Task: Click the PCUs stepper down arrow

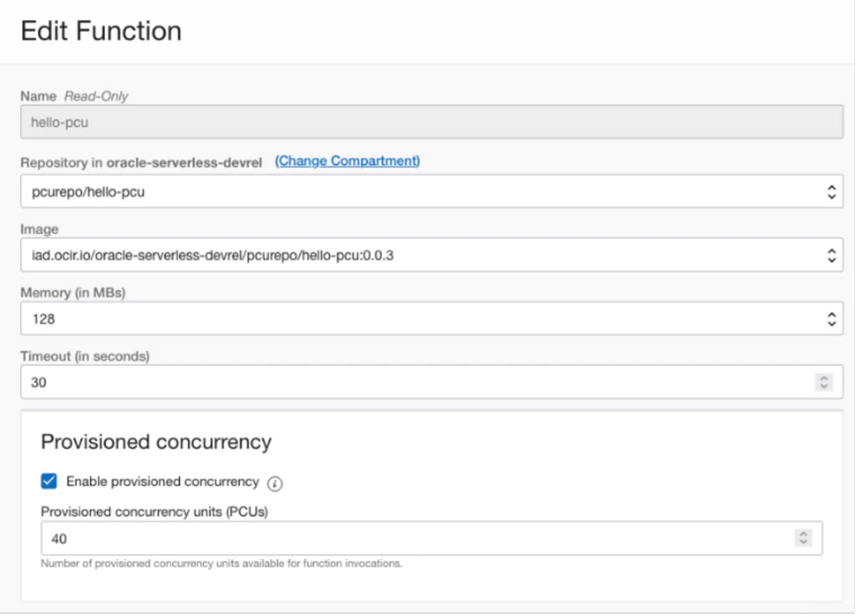Action: (x=804, y=541)
